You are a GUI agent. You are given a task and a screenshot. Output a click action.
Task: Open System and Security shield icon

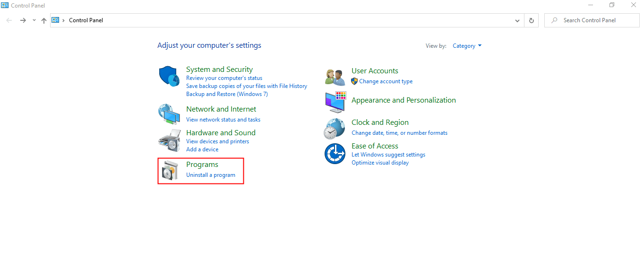(169, 76)
